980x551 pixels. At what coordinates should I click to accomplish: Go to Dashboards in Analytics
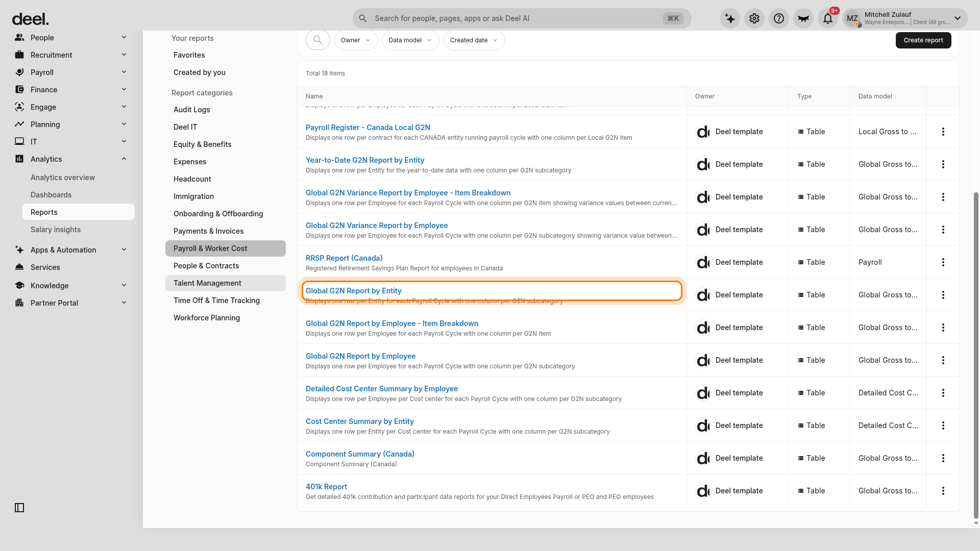[51, 195]
